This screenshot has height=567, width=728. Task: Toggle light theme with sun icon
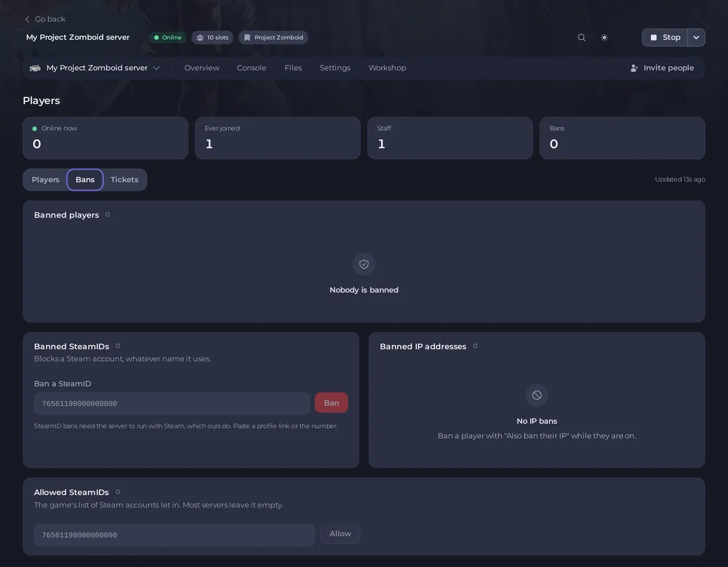(x=604, y=38)
